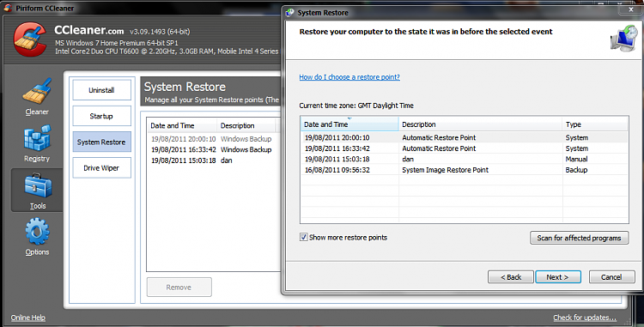This screenshot has height=327, width=644.
Task: Switch to Uninstall tool
Action: pyautogui.click(x=102, y=90)
